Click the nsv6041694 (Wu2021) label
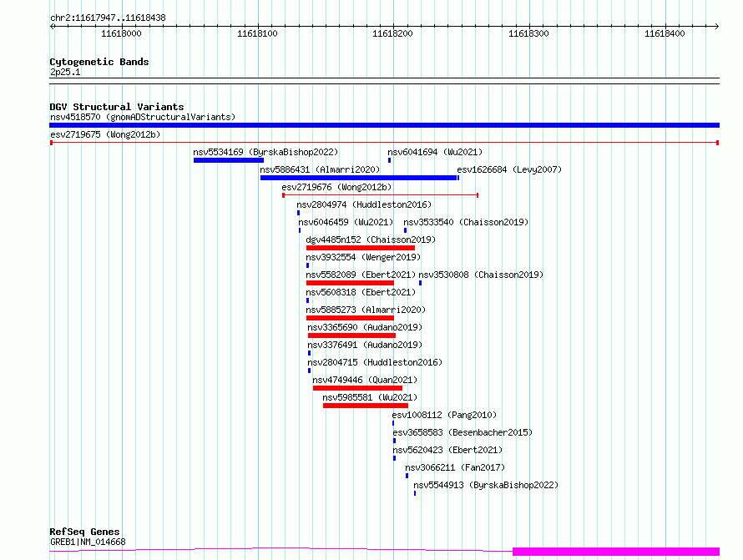The height and width of the screenshot is (560, 743). [x=435, y=152]
